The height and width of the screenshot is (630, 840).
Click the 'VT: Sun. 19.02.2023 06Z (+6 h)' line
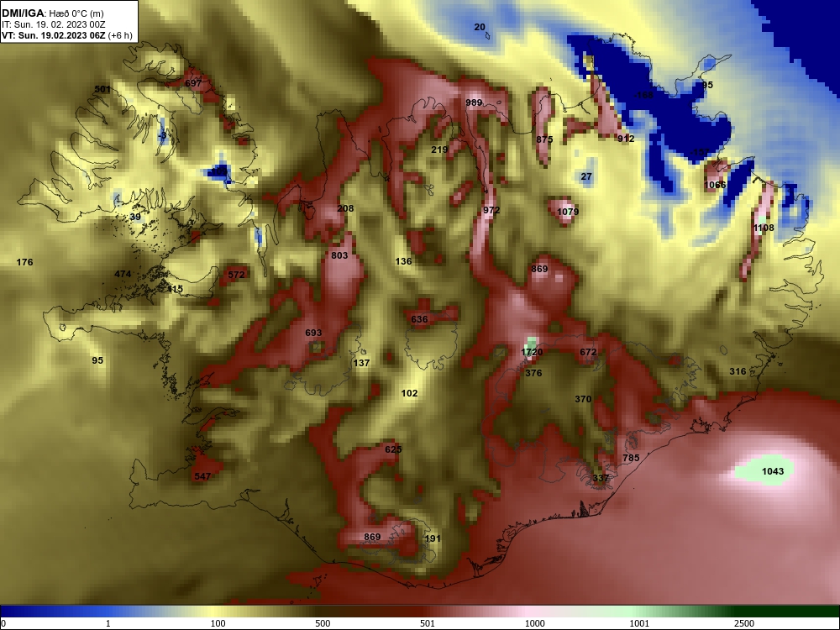click(x=67, y=35)
